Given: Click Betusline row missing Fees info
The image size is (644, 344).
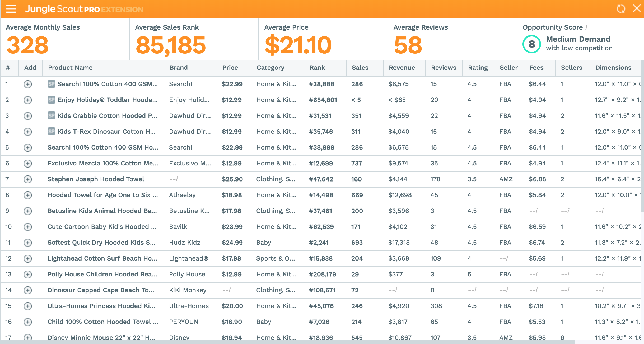Looking at the screenshot, I should coord(533,211).
